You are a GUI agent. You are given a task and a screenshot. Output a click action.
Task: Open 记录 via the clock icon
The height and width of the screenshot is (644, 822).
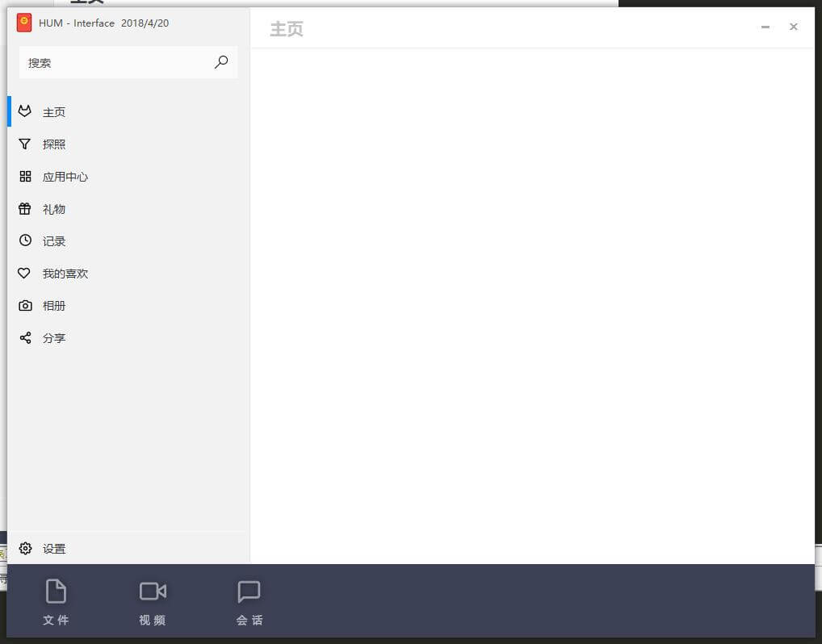tap(25, 240)
